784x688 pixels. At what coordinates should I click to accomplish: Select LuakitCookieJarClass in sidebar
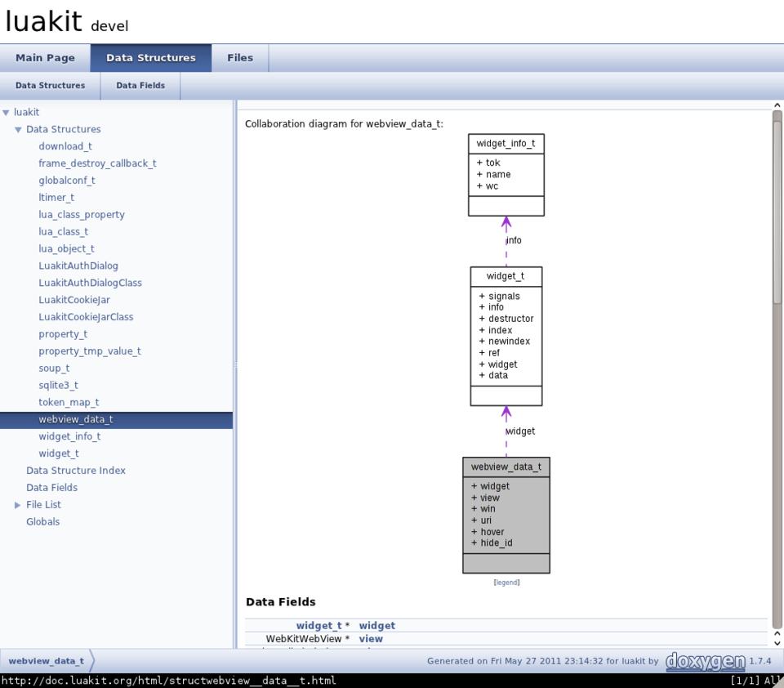click(x=86, y=317)
